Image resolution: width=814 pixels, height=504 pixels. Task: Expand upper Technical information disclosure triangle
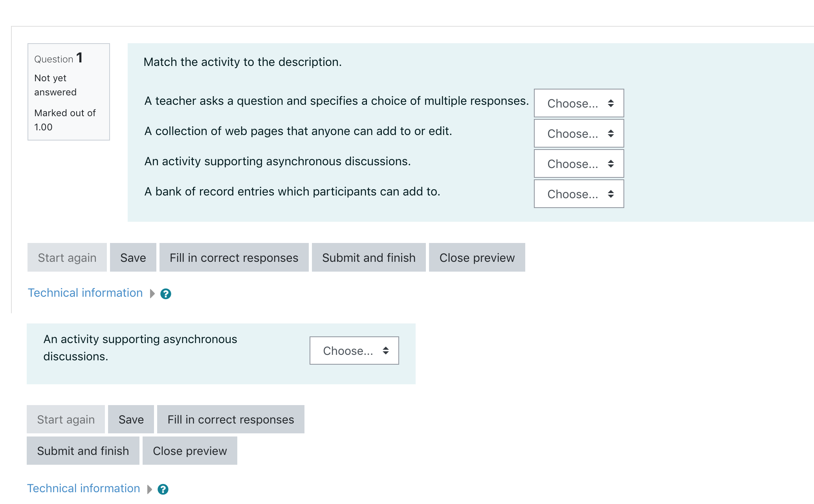coord(152,294)
